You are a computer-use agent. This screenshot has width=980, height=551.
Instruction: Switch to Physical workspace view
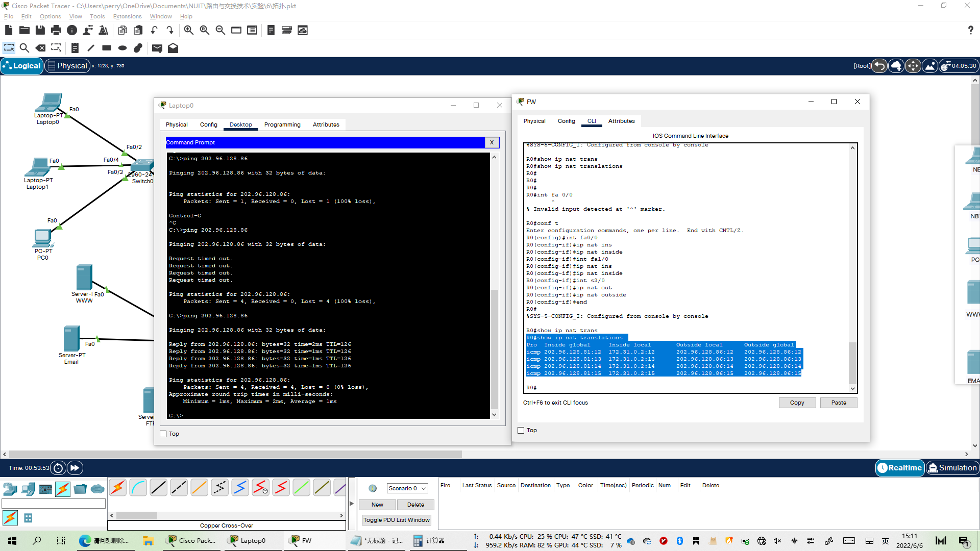pos(67,66)
